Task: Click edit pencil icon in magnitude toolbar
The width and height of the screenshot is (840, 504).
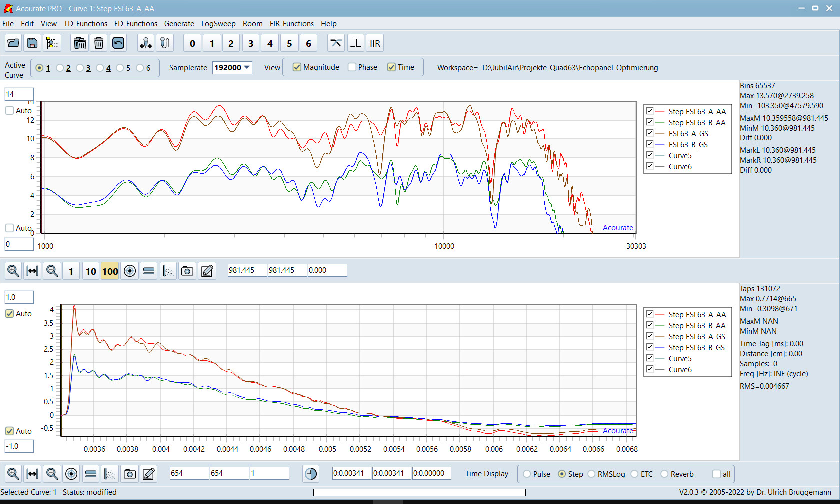Action: click(207, 271)
